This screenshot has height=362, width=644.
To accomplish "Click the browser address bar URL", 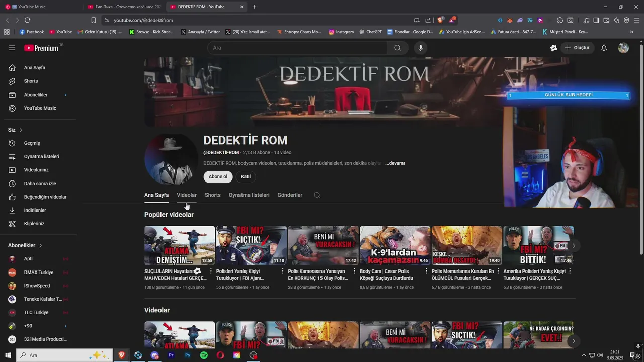I will coord(143,20).
